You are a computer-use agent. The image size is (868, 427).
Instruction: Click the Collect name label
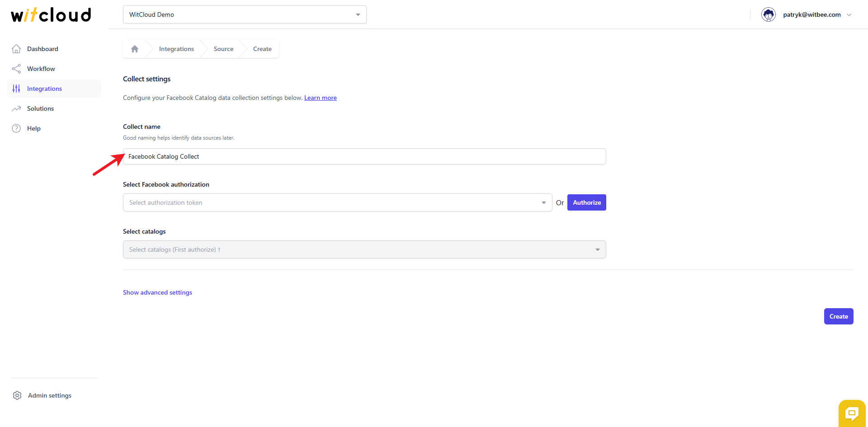[x=142, y=127]
